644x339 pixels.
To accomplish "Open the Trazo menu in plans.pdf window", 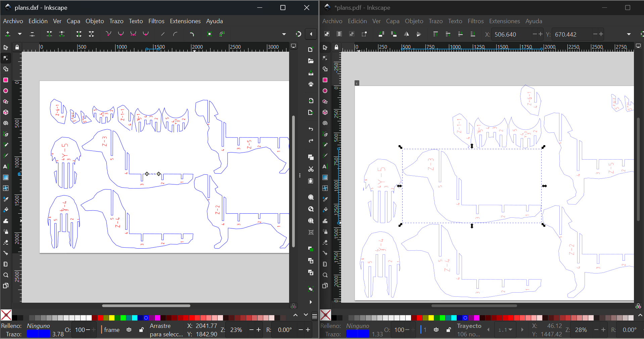I will point(435,21).
